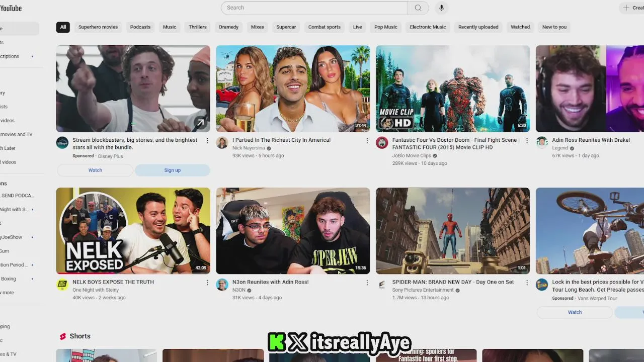Viewport: 644px width, 362px height.
Task: Open N3ON channel avatar
Action: 222,285
